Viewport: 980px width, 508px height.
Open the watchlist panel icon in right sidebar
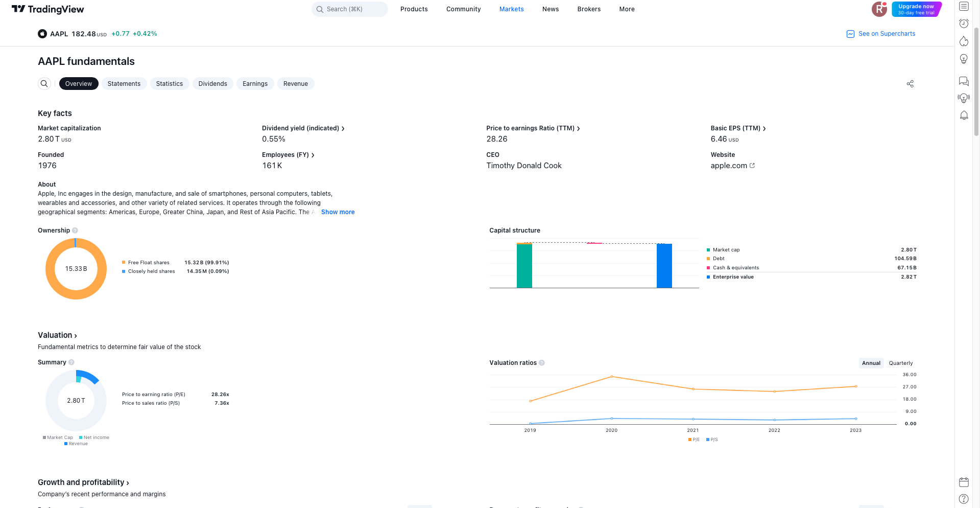point(964,7)
